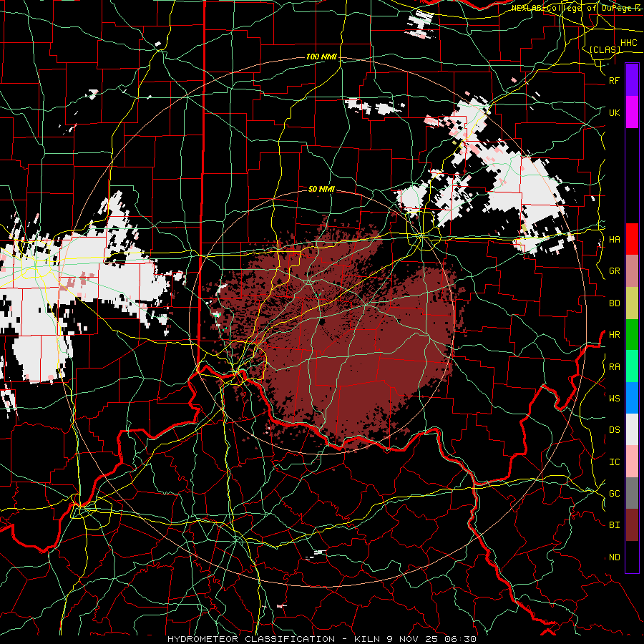The height and width of the screenshot is (644, 644).
Task: Click the 100 NMI range ring label
Action: (x=321, y=57)
